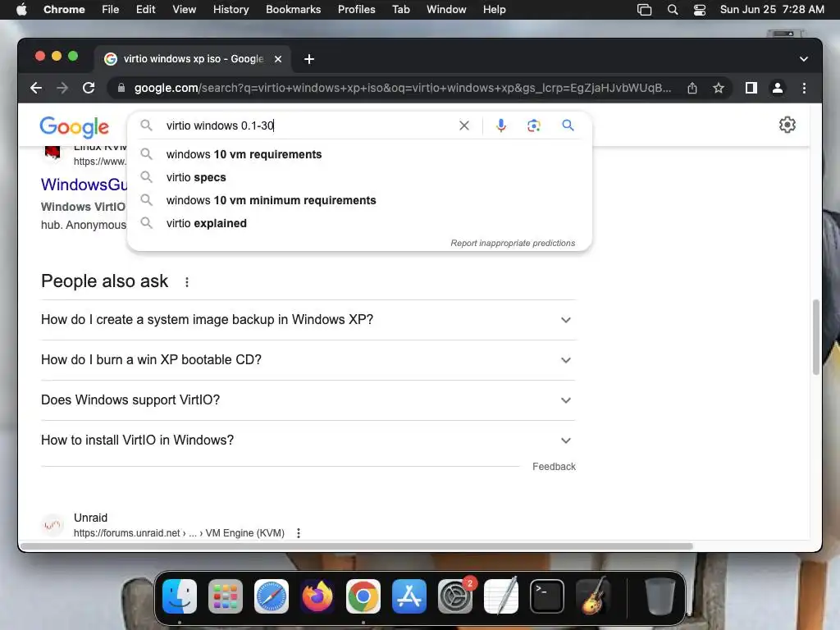840x630 pixels.
Task: Expand Does Windows support VirtIO question
Action: coord(308,400)
